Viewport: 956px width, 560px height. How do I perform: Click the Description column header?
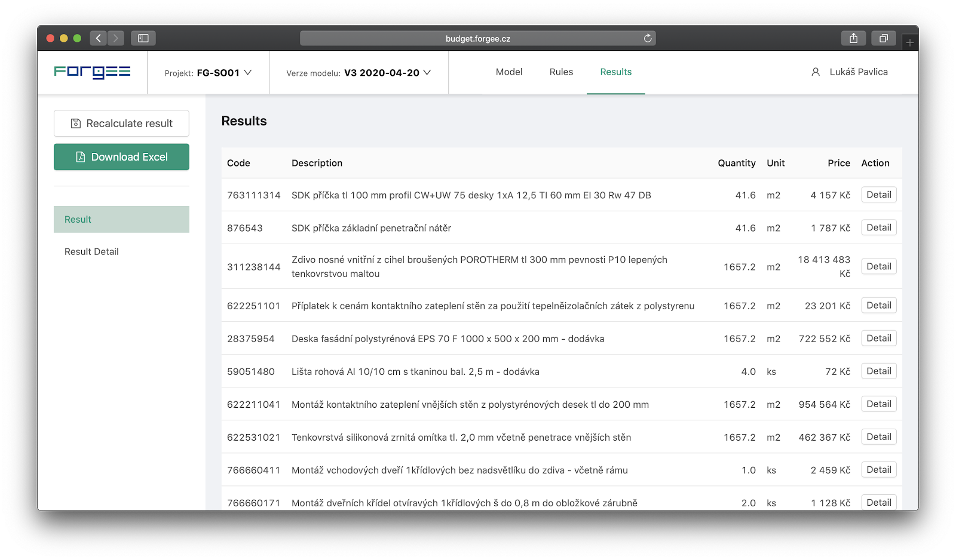pos(317,163)
